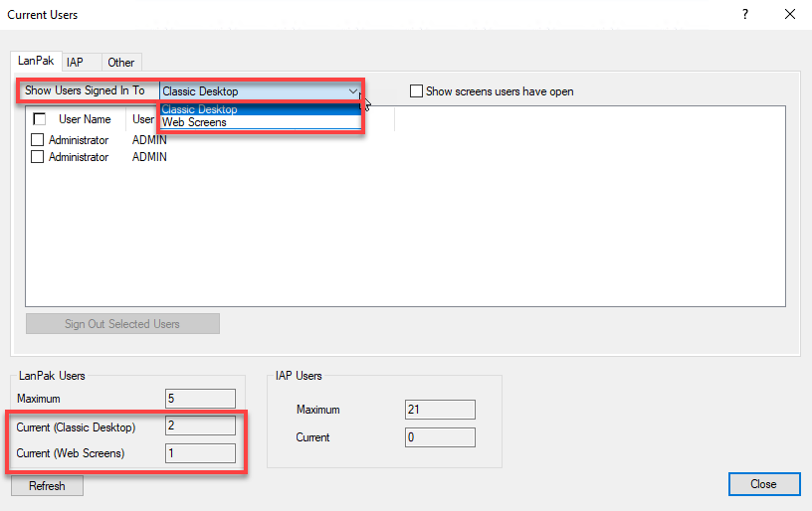Open the Other tab
The image size is (812, 511).
[x=121, y=63]
